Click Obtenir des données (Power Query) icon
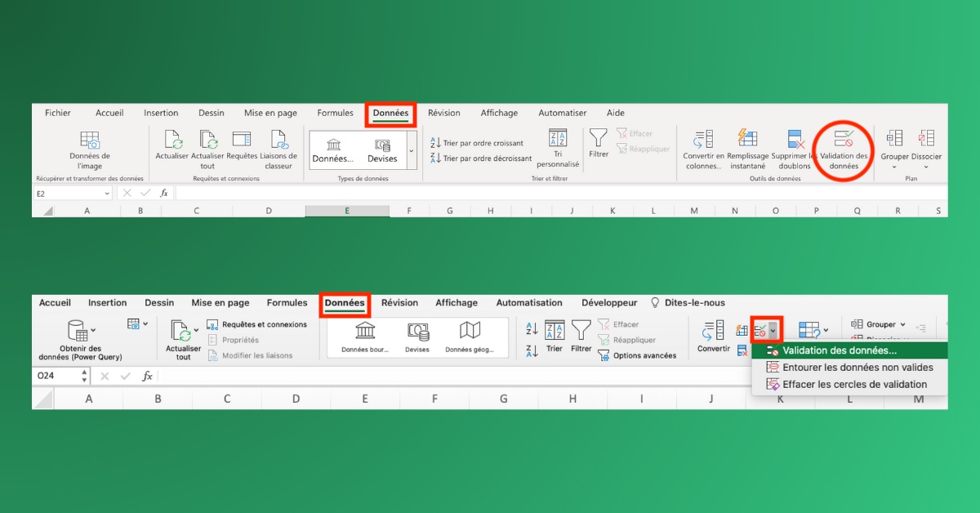The image size is (980, 513). 78,331
